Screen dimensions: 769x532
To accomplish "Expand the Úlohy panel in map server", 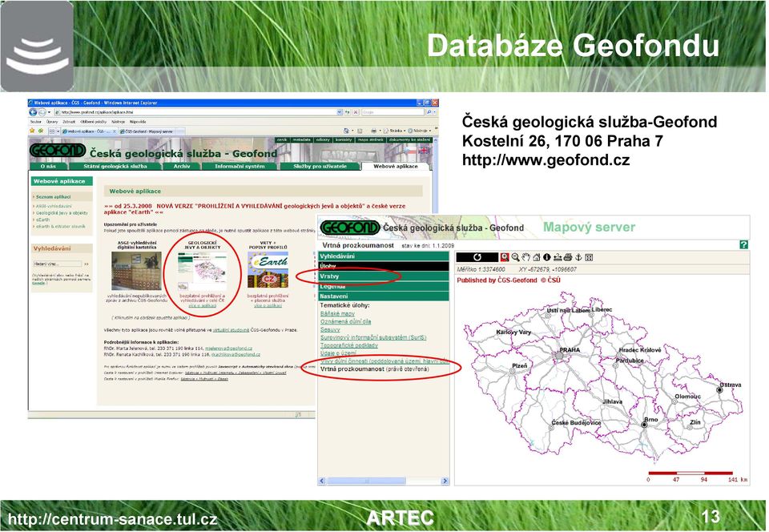I will pyautogui.click(x=384, y=266).
